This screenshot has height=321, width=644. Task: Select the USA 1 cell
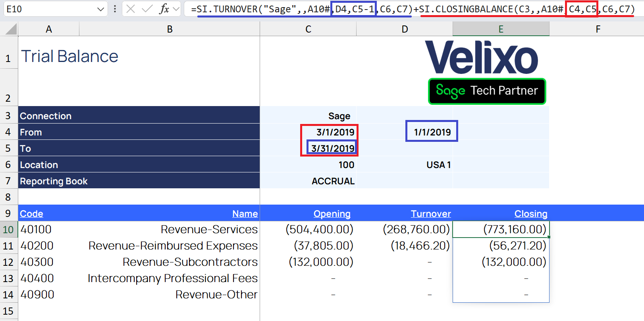405,164
